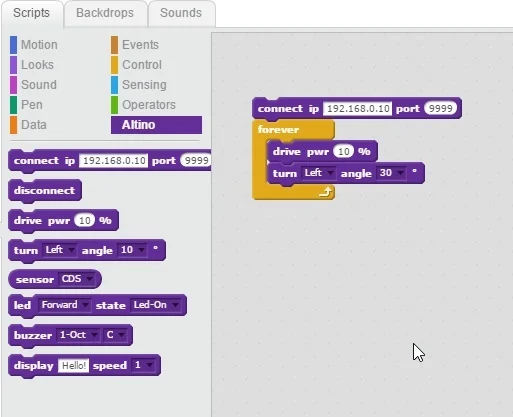Screen dimensions: 513x417
Task: Open the led Forward direction dropdown
Action: 64,305
